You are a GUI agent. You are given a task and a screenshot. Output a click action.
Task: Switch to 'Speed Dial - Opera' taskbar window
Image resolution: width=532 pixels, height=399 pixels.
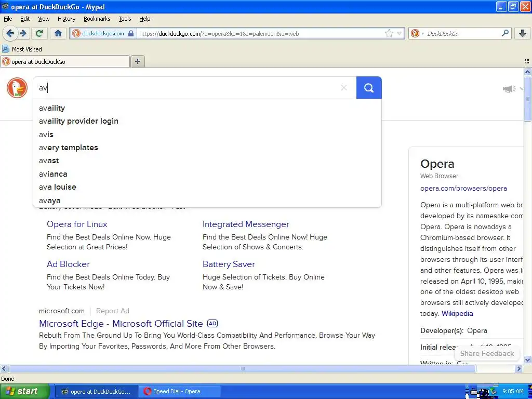tap(180, 392)
